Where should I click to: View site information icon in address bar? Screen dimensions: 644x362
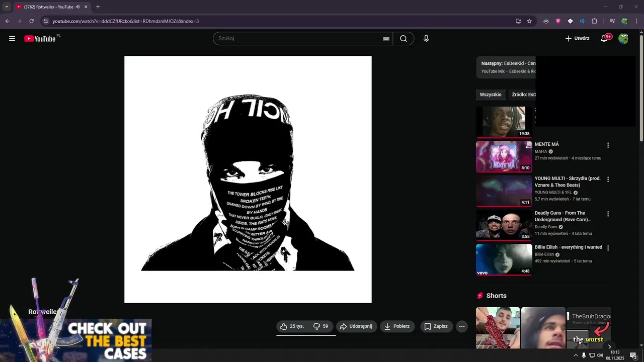[x=46, y=21]
